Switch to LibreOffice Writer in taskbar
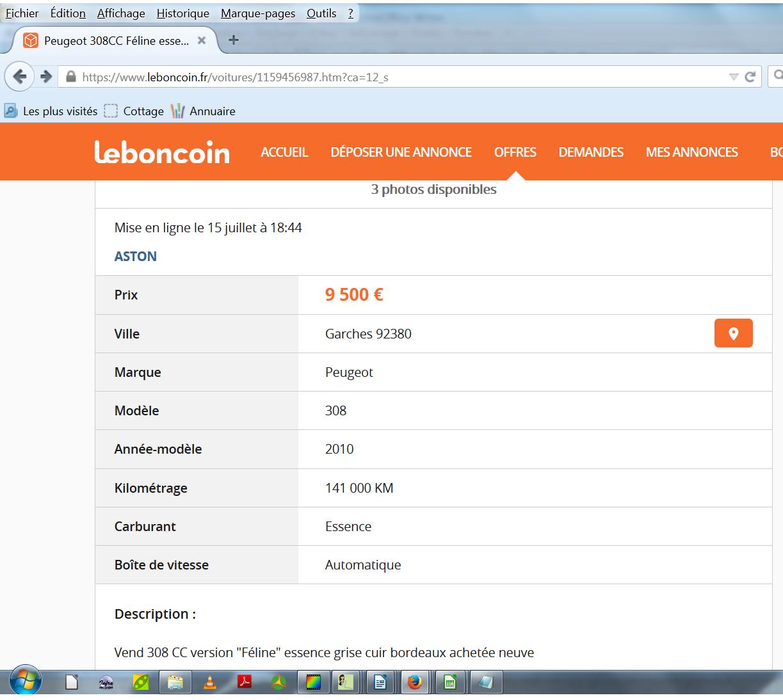Viewport: 783px width, 700px height. [380, 683]
